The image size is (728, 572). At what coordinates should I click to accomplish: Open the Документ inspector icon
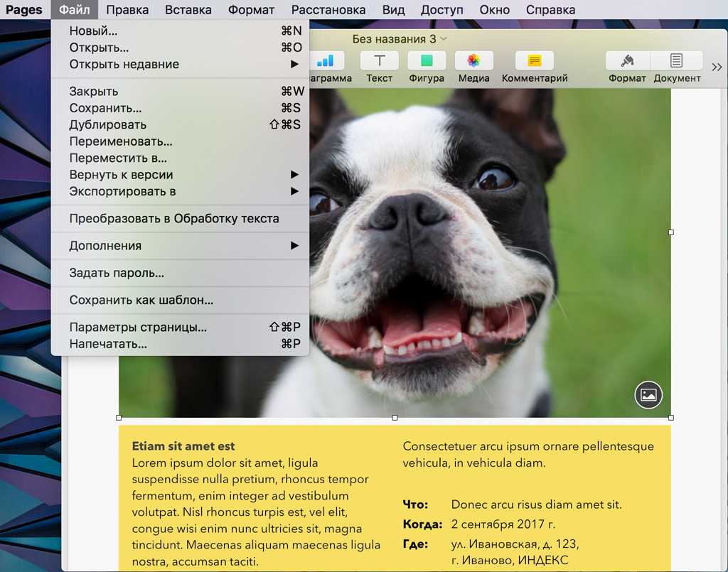[x=677, y=61]
